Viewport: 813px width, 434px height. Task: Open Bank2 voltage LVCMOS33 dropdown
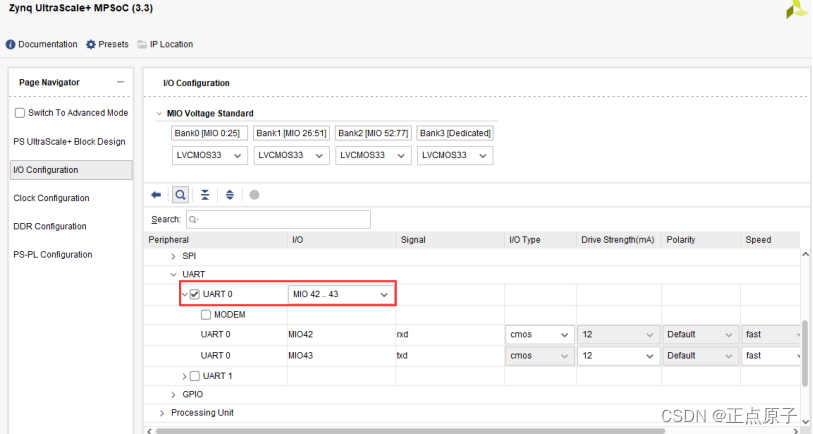(373, 156)
